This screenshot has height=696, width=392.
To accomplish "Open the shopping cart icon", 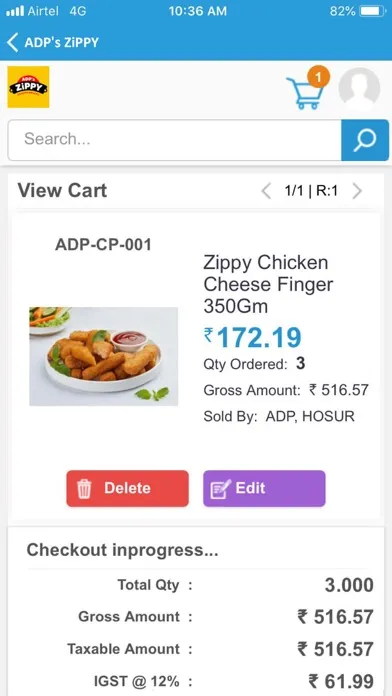I will (304, 93).
